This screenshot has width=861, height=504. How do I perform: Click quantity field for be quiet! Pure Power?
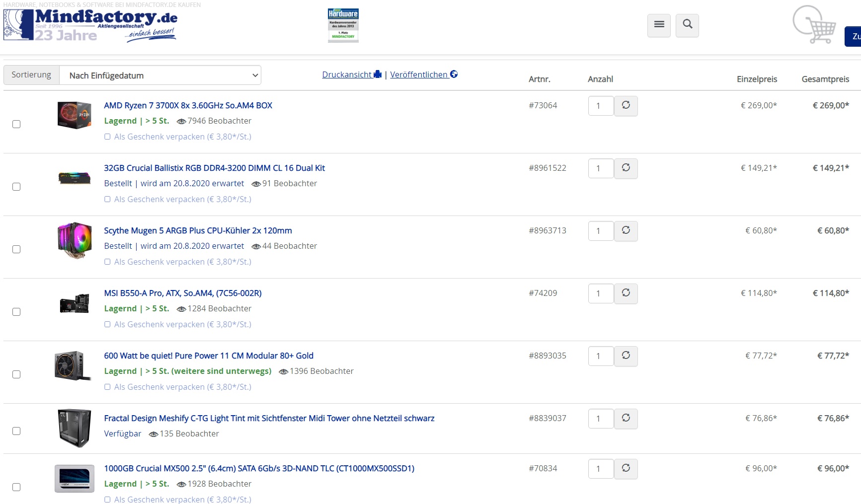pyautogui.click(x=601, y=356)
